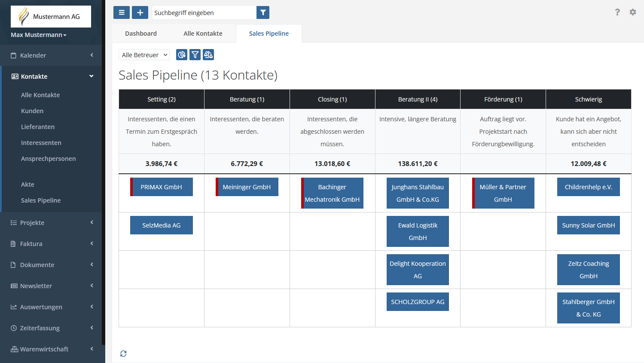Expand the Kalender sidebar section
Screen dimensions: 644x363
click(51, 55)
